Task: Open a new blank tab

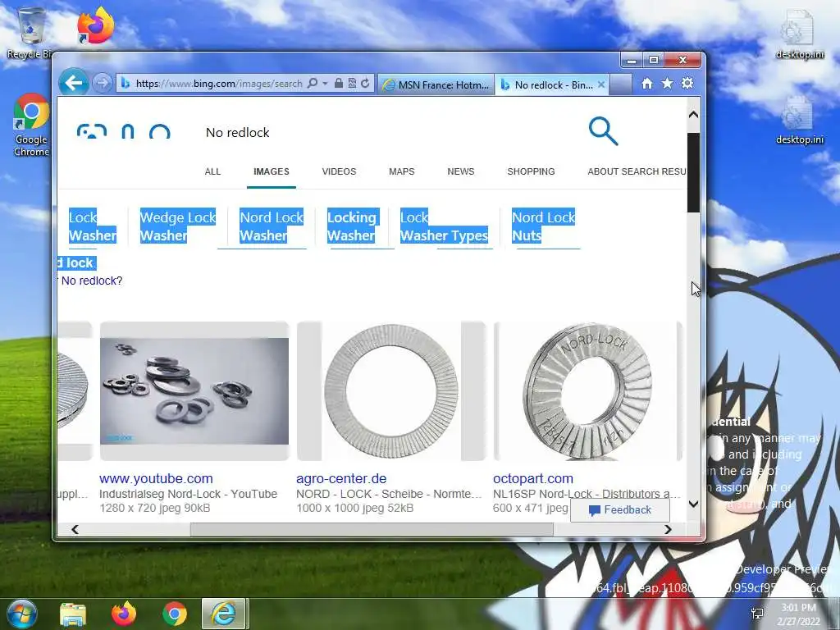Action: 620,84
